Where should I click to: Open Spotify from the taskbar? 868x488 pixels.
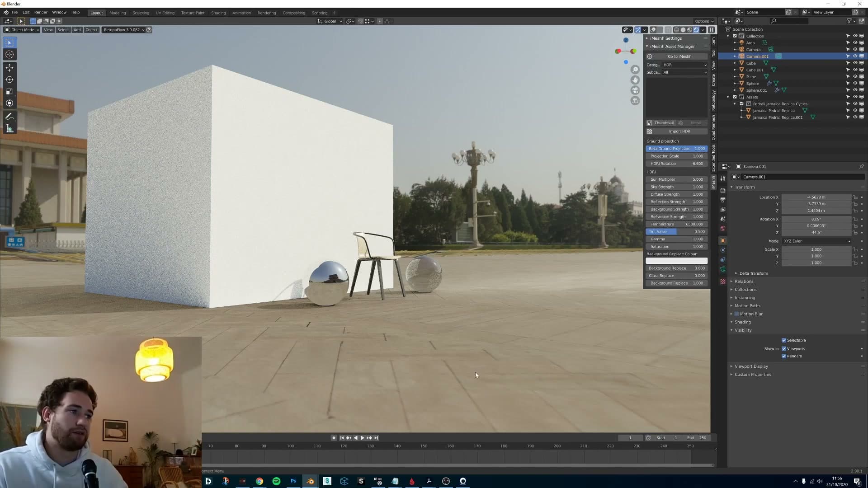tap(276, 481)
